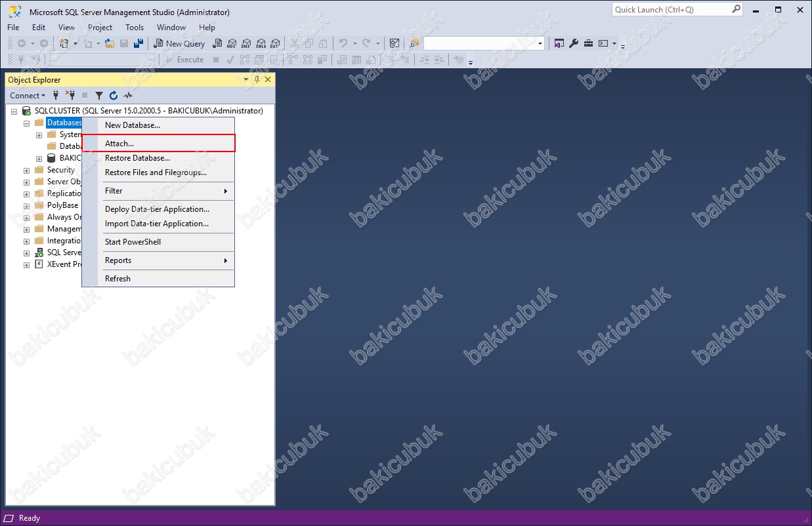Open the Reports submenu in context menu
The width and height of the screenshot is (812, 526).
point(158,260)
